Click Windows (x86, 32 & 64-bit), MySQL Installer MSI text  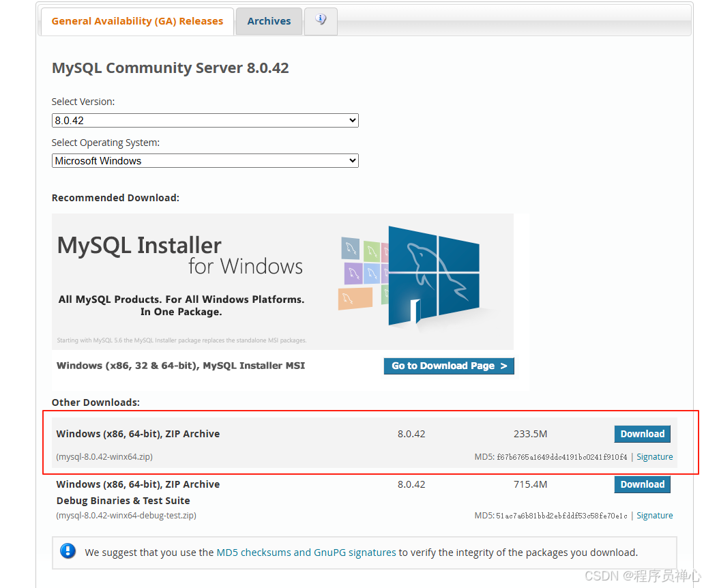pyautogui.click(x=181, y=366)
